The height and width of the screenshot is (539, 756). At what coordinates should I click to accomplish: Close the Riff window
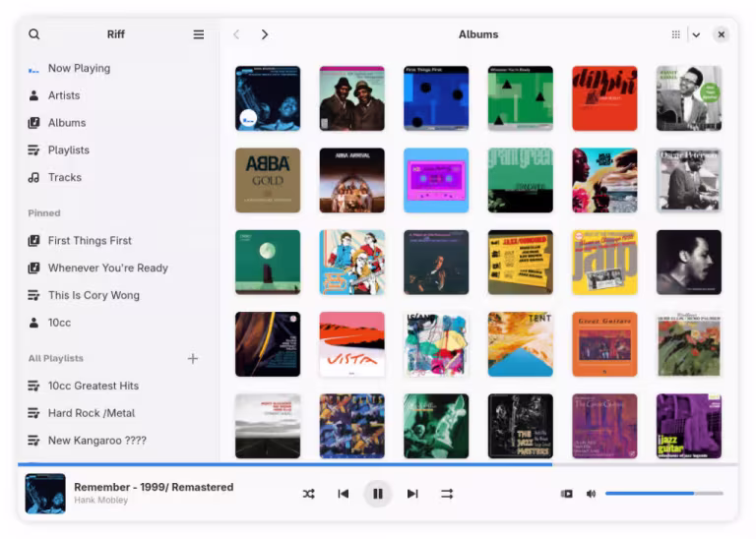tap(721, 34)
